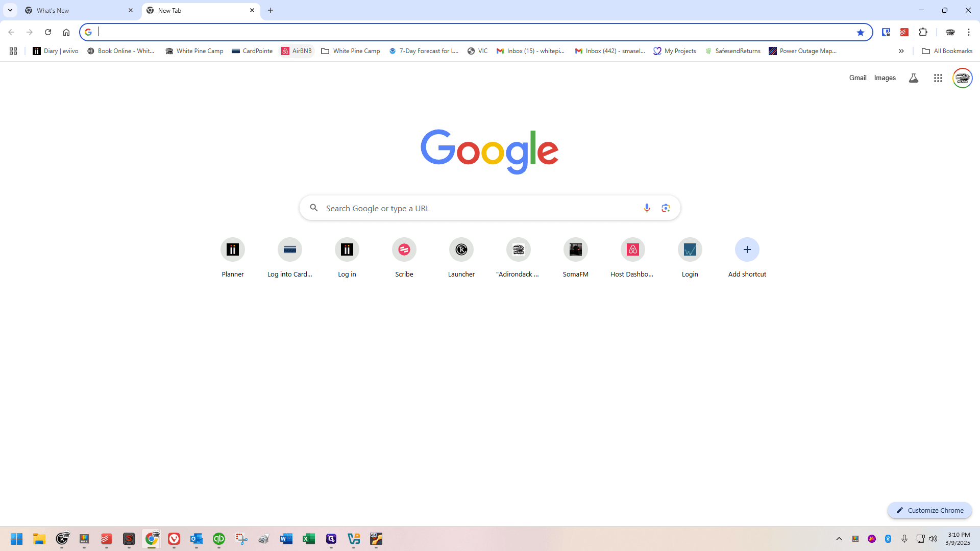
Task: Open a new tab with the plus button
Action: 271,10
